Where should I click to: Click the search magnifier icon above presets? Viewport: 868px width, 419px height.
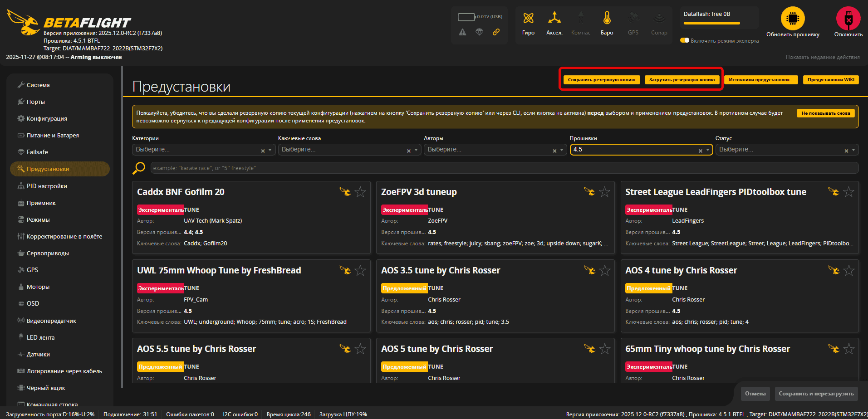[139, 168]
